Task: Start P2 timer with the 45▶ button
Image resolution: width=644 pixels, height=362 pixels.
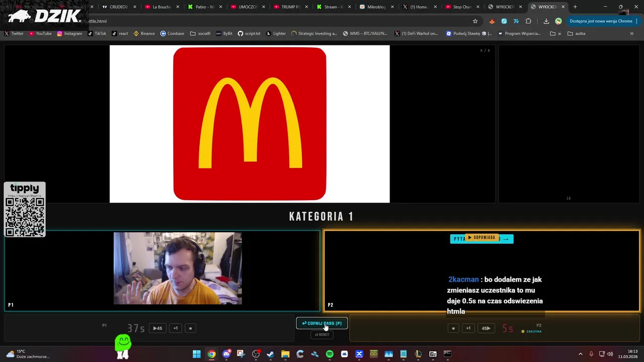Action: coord(486,328)
